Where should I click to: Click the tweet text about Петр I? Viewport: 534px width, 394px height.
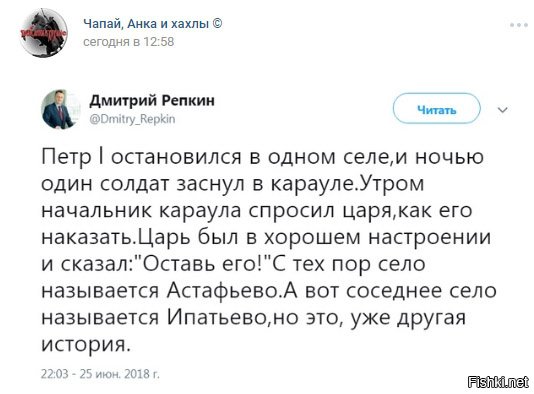[267, 250]
